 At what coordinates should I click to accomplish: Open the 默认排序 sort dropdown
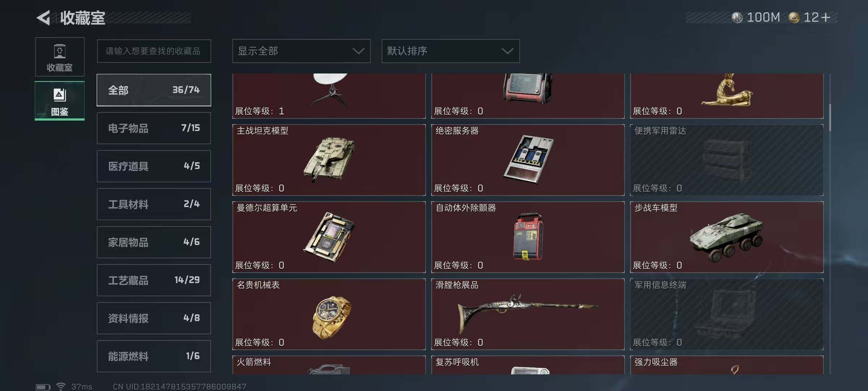[x=451, y=51]
